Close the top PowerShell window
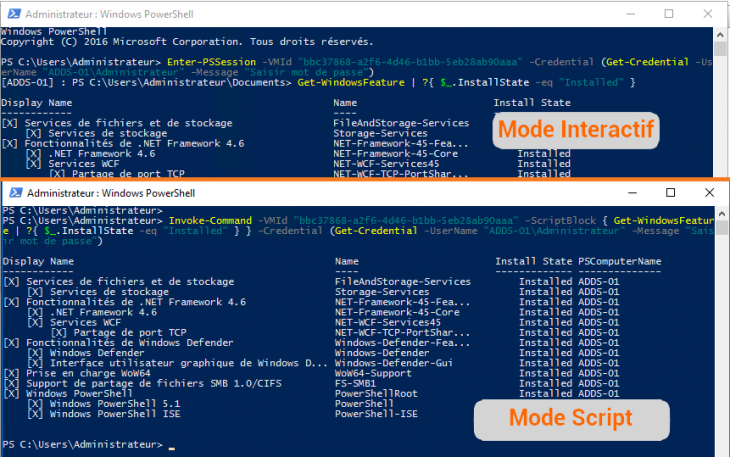 708,14
